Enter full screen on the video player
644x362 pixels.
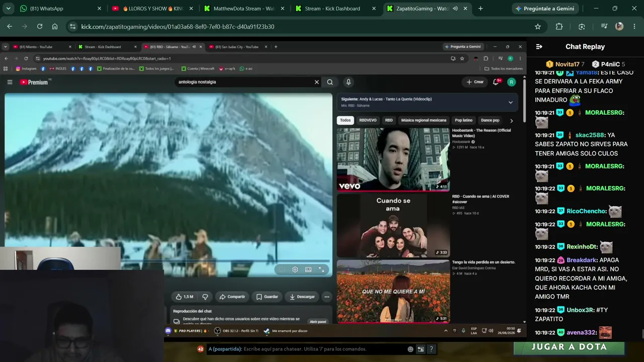click(321, 269)
